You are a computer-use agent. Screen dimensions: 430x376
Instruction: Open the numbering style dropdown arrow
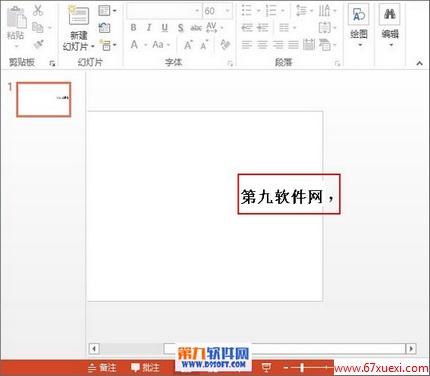coord(282,11)
